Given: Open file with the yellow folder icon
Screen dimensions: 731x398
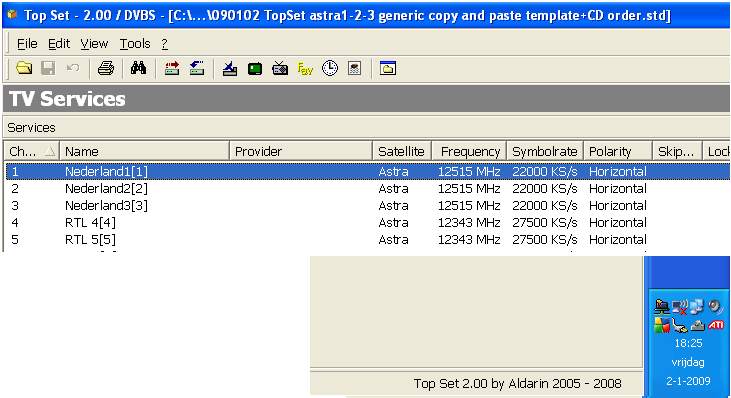Looking at the screenshot, I should tap(24, 69).
